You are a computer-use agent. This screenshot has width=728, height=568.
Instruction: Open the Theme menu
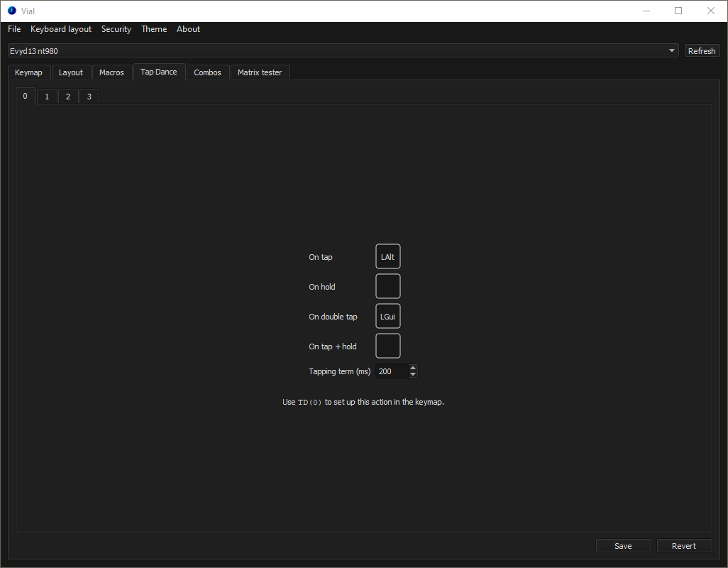(x=154, y=29)
